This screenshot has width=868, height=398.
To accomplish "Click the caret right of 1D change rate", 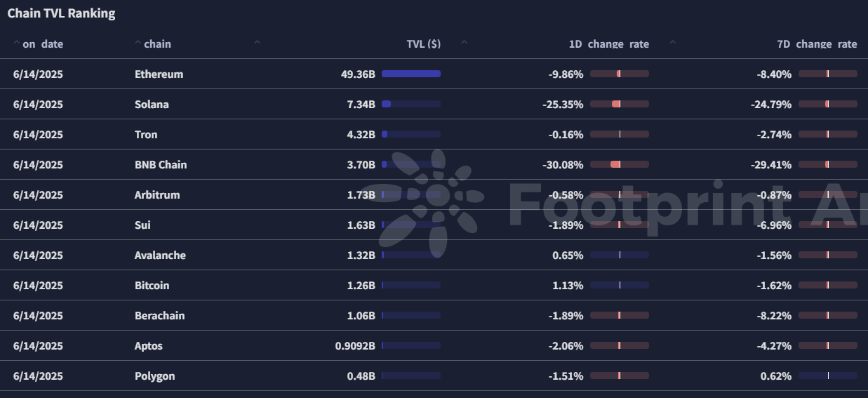I will pyautogui.click(x=673, y=43).
